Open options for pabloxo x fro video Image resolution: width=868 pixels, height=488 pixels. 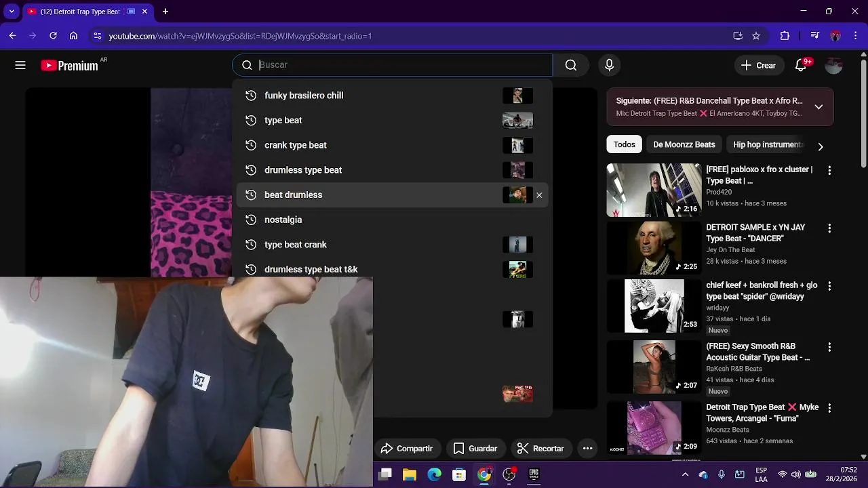[x=829, y=171]
